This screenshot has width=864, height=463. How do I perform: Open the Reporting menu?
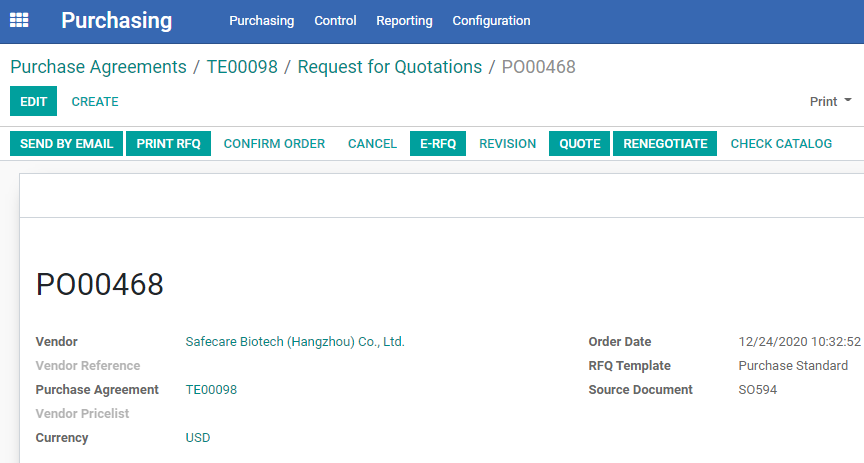point(404,21)
